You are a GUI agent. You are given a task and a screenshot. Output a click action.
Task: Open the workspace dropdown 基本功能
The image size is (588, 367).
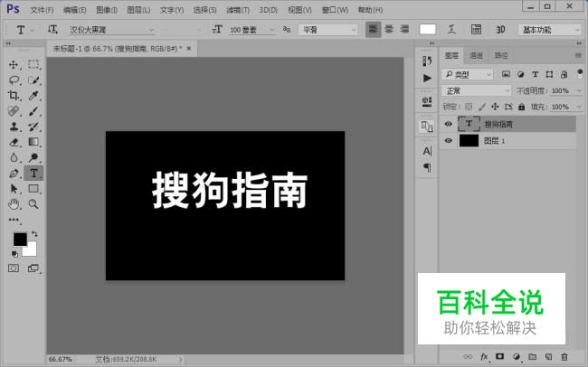(x=549, y=30)
